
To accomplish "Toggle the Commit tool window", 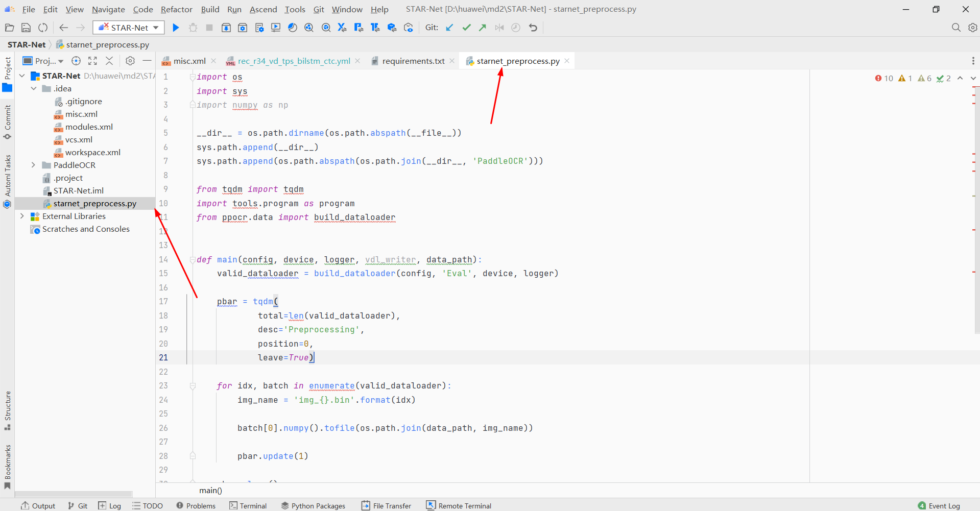I will [7, 122].
